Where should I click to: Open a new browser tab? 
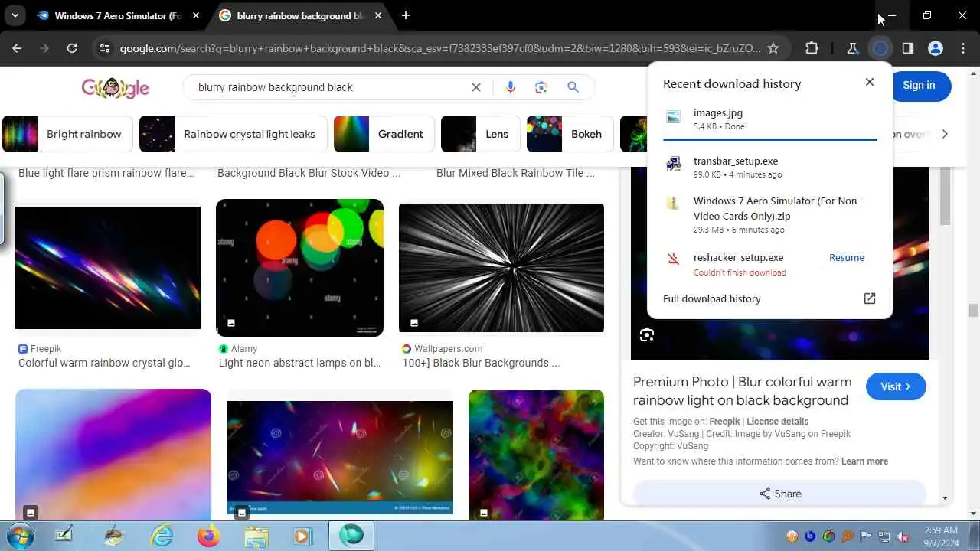tap(406, 15)
